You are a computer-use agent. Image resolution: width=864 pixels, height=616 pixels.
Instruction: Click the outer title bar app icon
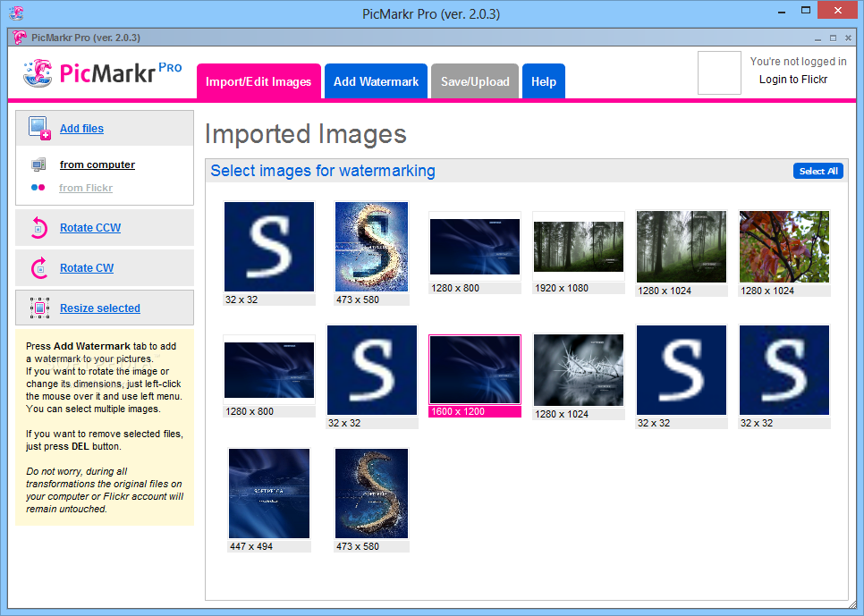pyautogui.click(x=16, y=13)
